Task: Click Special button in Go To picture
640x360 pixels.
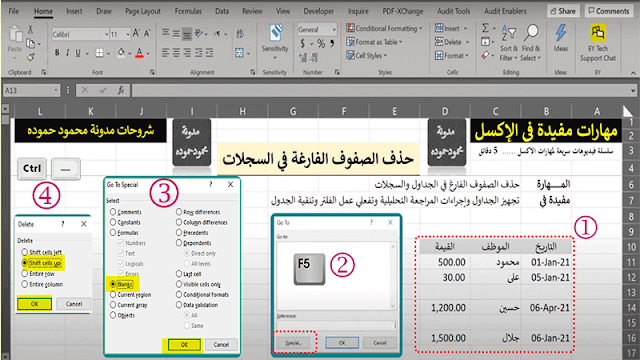Action: [293, 343]
